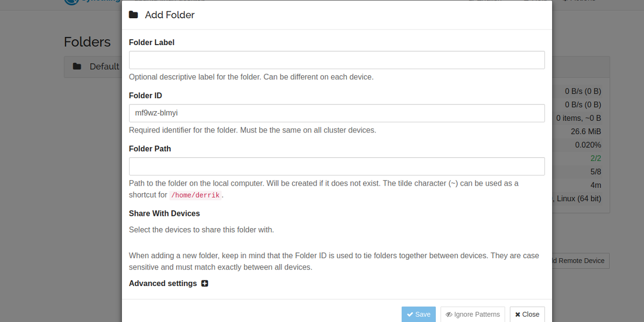
Task: Click the Folders section heading
Action: coord(87,42)
